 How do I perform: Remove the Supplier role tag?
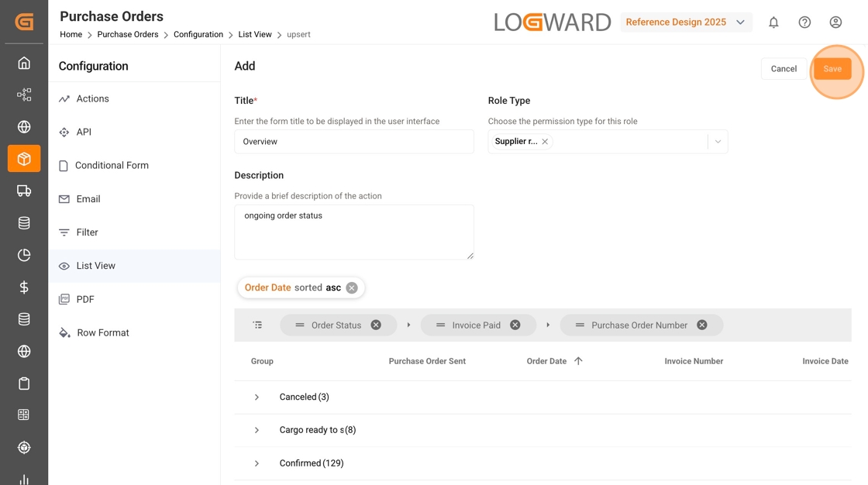545,142
